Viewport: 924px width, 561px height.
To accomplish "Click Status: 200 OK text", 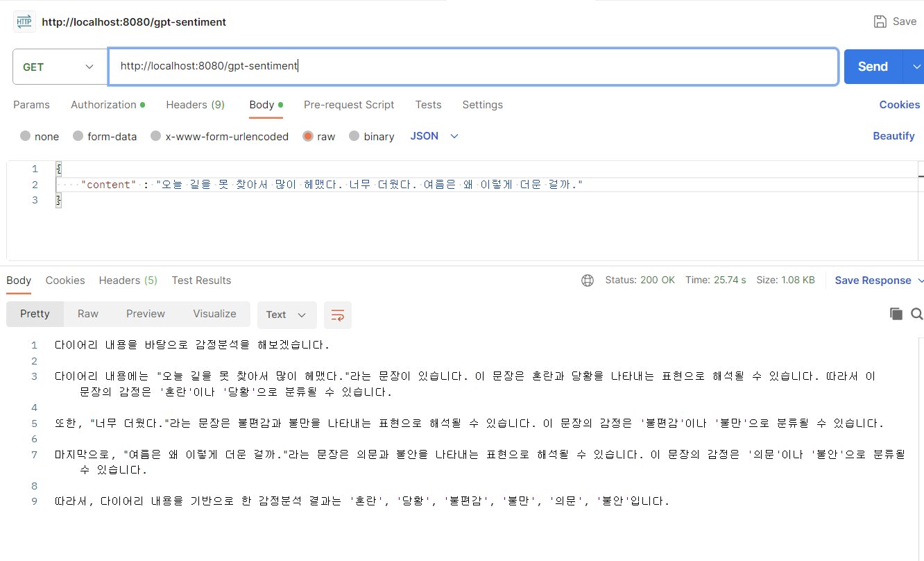I will [x=640, y=280].
